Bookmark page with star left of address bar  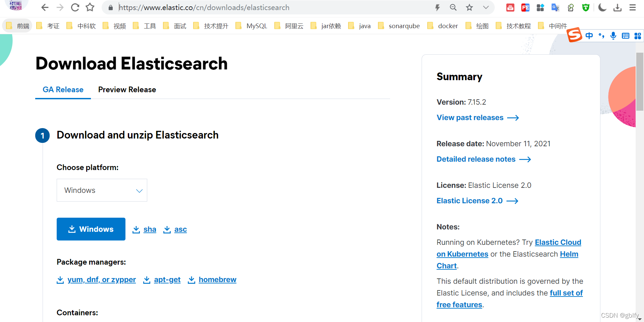click(x=90, y=7)
